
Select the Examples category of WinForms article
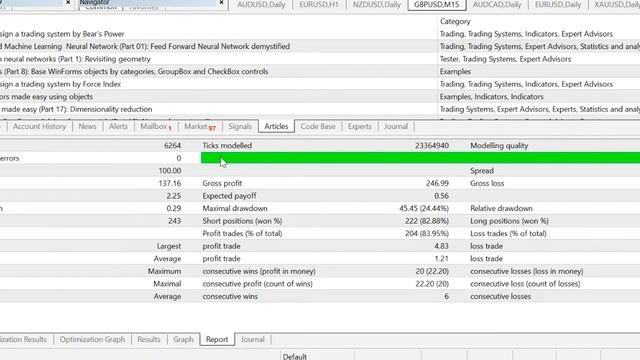tap(455, 72)
